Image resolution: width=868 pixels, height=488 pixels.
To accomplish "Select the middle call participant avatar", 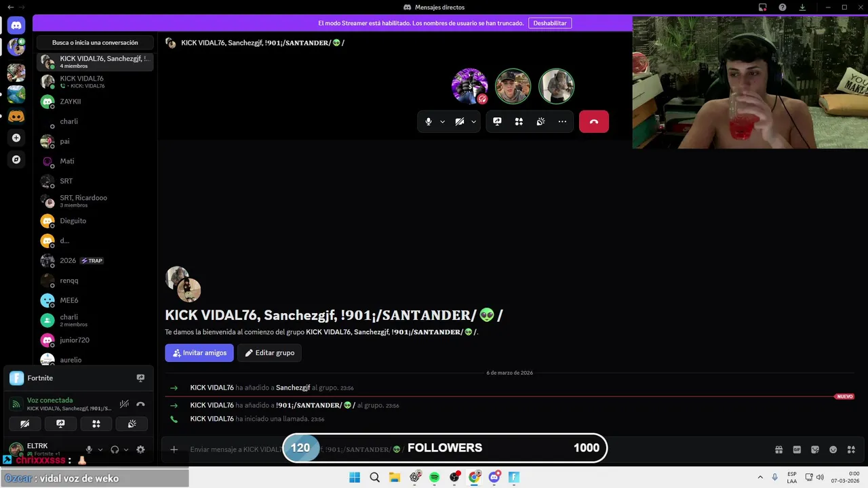I will [x=513, y=86].
